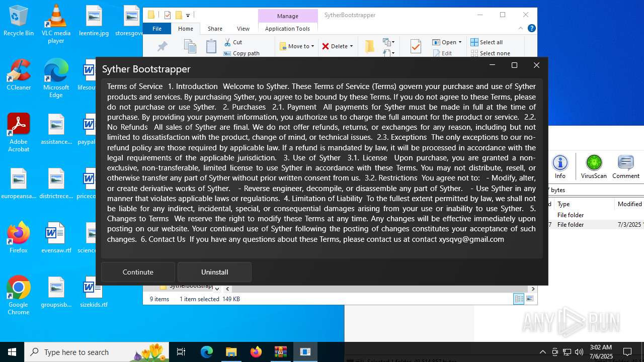Launch the Google Chrome desktop shortcut
This screenshot has width=644, height=362.
click(x=19, y=296)
